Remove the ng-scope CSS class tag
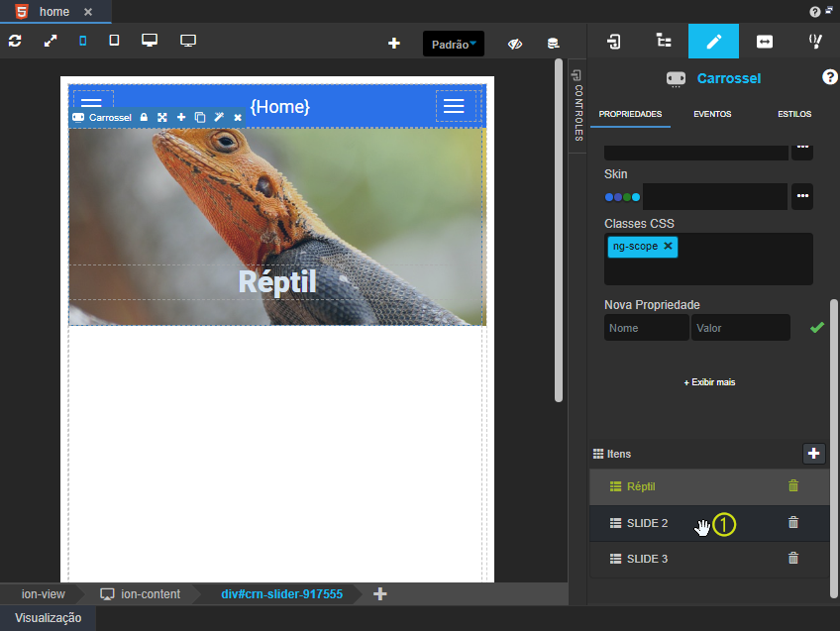The image size is (840, 631). coord(668,246)
